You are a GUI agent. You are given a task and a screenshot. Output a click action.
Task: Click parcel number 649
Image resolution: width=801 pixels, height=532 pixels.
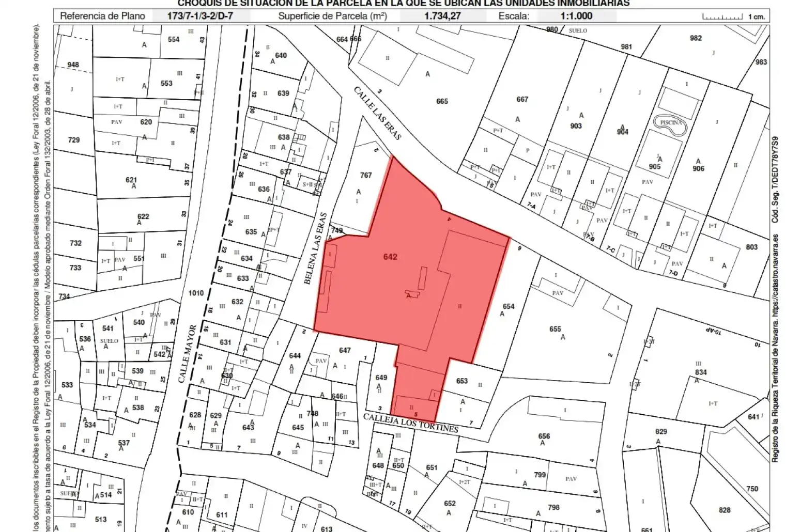381,378
